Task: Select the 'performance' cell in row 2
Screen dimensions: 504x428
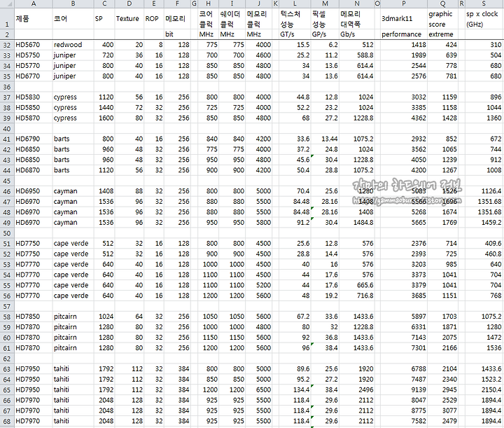Action: (x=404, y=34)
